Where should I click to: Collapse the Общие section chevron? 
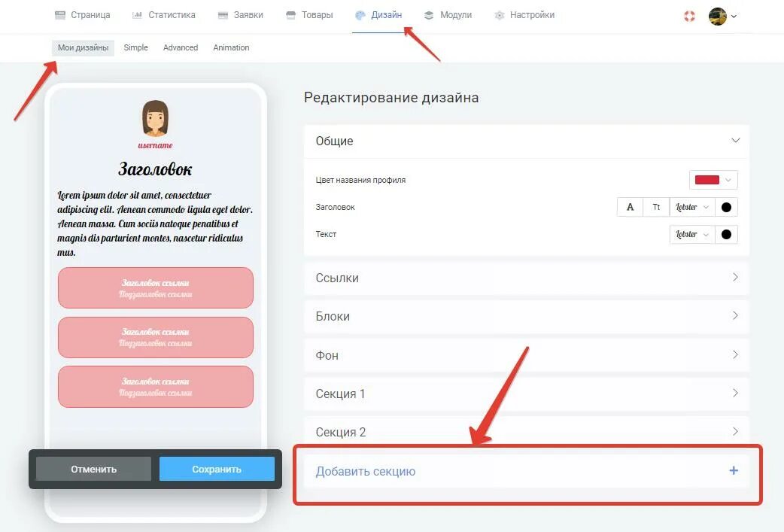pos(736,141)
